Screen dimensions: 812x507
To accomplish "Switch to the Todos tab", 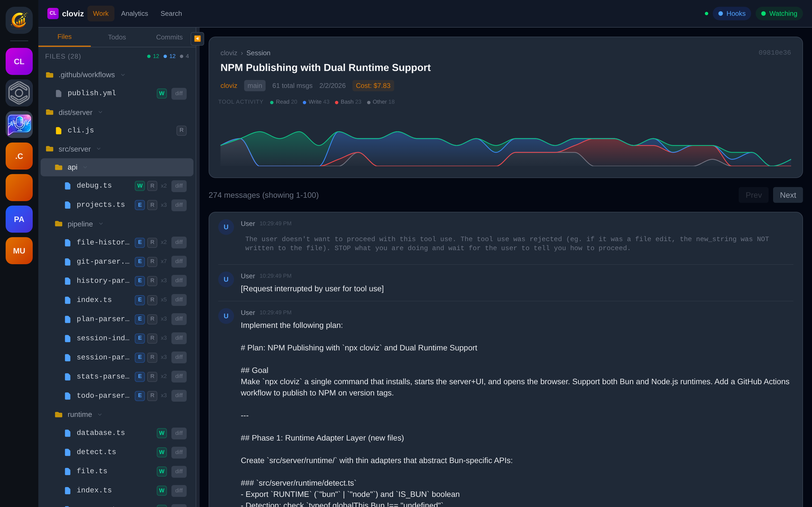I will pyautogui.click(x=117, y=37).
